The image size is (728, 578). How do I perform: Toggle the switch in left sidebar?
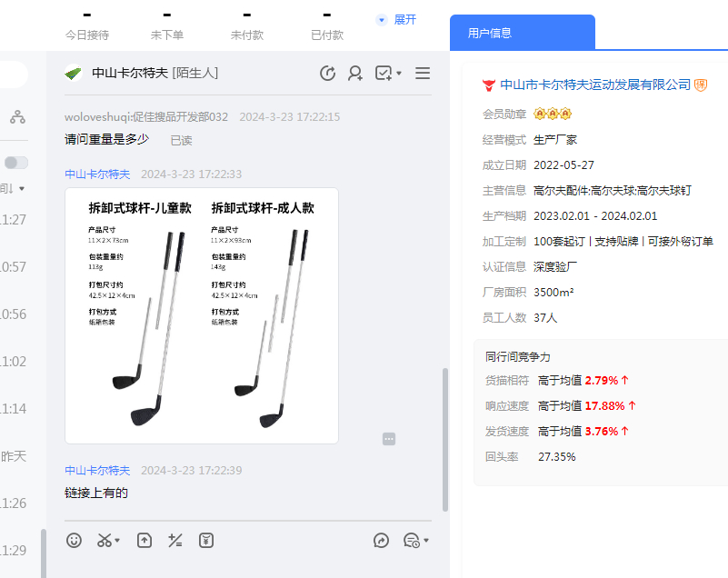tap(15, 163)
